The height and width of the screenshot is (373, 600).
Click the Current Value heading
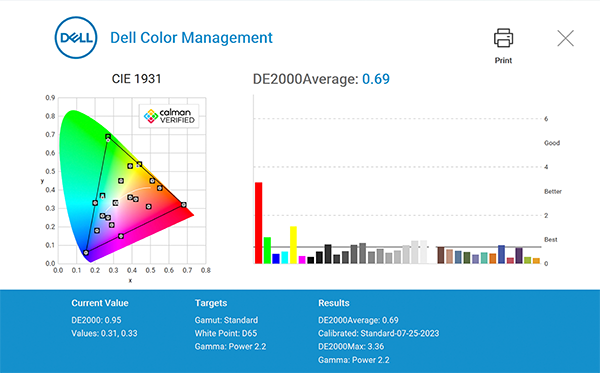[100, 303]
